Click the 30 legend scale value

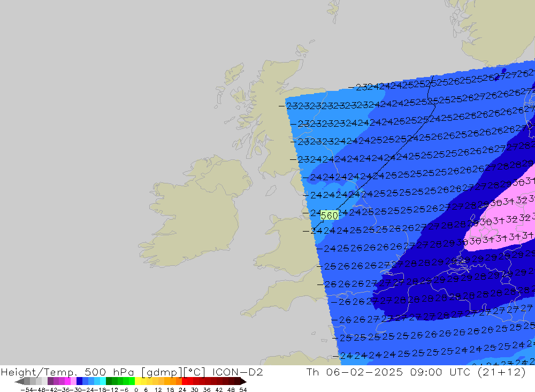(x=194, y=390)
